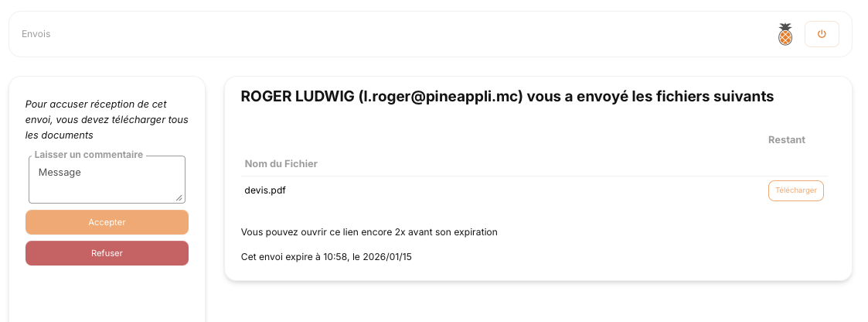Click the devis.pdf table row
The image size is (868, 322).
pyautogui.click(x=502, y=190)
